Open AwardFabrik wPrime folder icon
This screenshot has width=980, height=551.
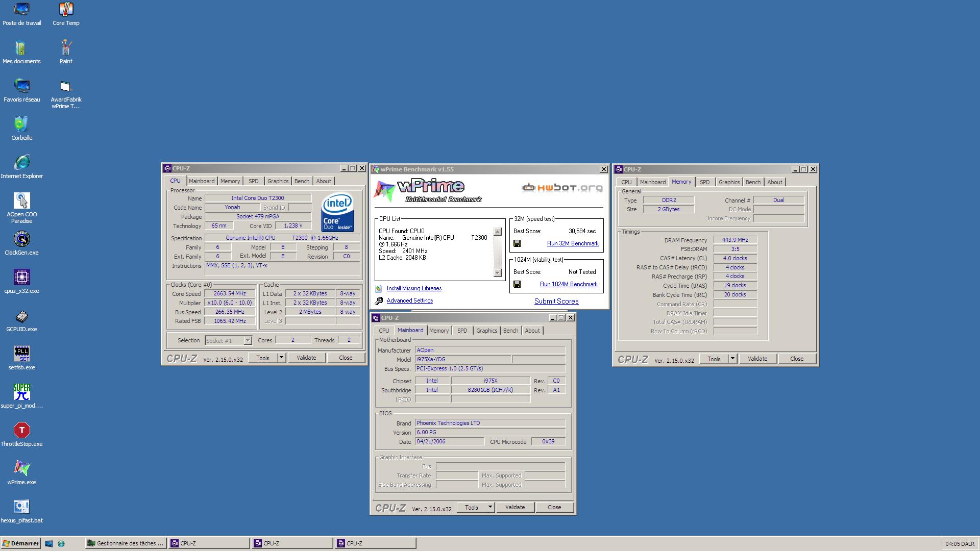click(66, 94)
